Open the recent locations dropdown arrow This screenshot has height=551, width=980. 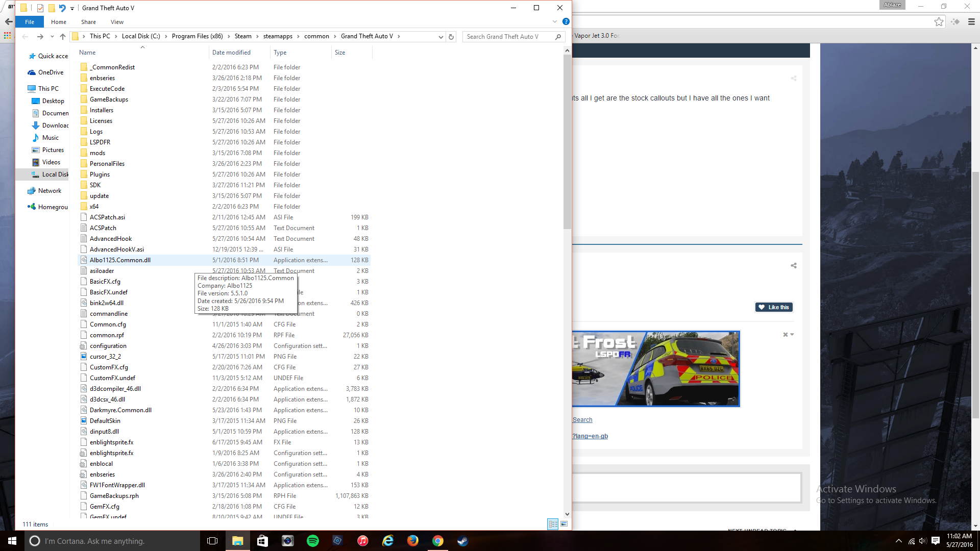52,37
